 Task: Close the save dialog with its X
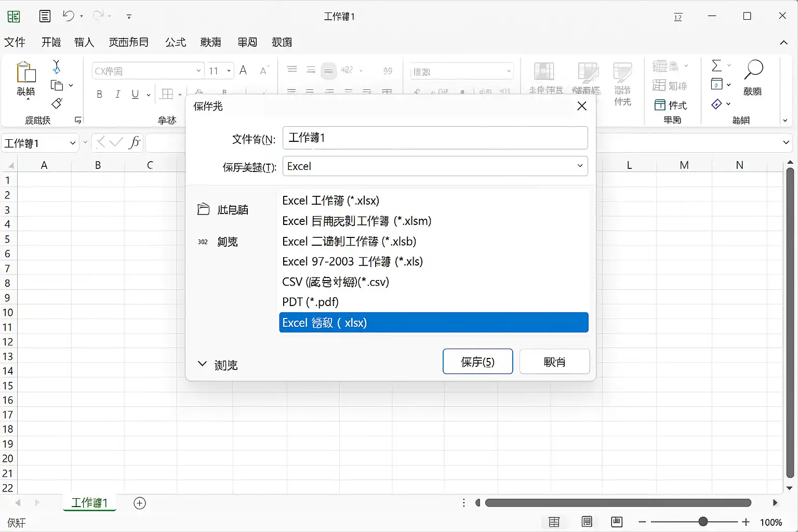pos(582,106)
